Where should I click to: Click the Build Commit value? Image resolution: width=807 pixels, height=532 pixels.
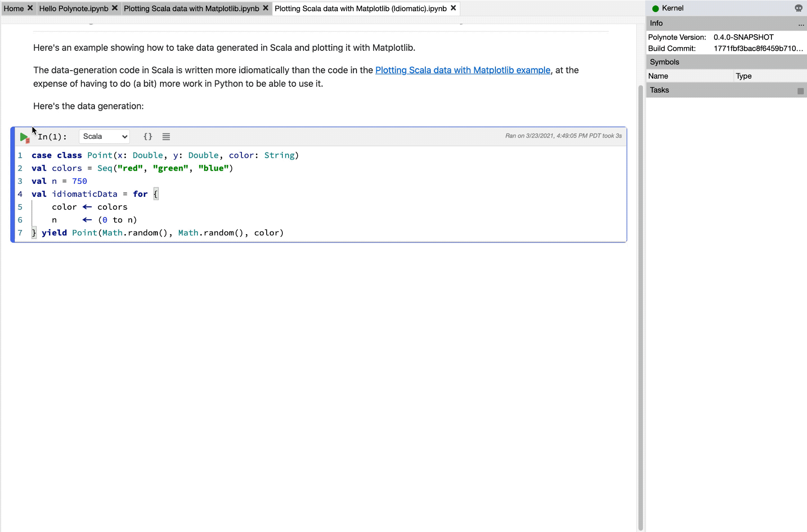click(758, 48)
